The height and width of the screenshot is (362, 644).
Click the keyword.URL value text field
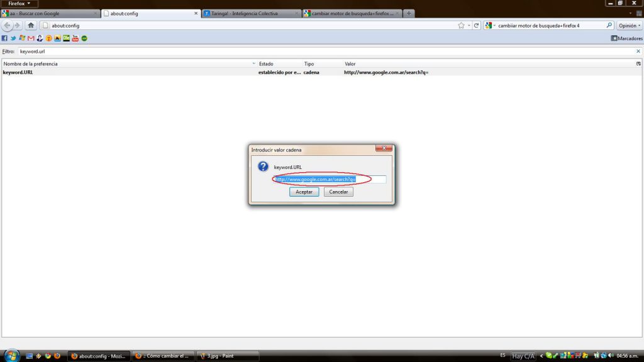click(330, 179)
